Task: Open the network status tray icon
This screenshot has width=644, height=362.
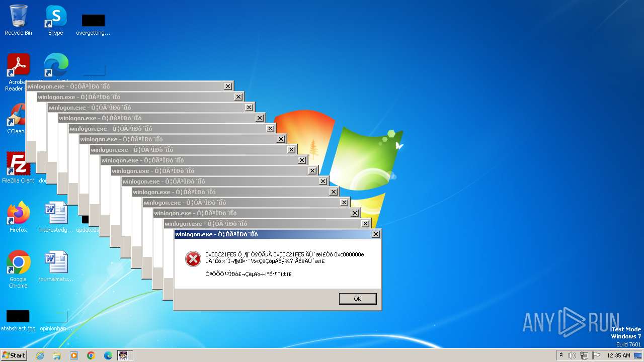Action: click(x=584, y=355)
